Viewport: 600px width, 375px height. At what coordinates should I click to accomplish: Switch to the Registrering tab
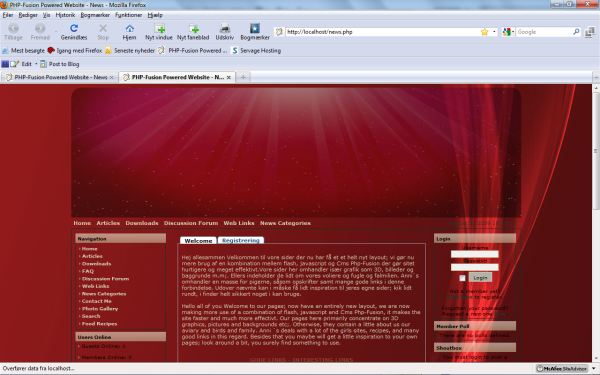(241, 240)
